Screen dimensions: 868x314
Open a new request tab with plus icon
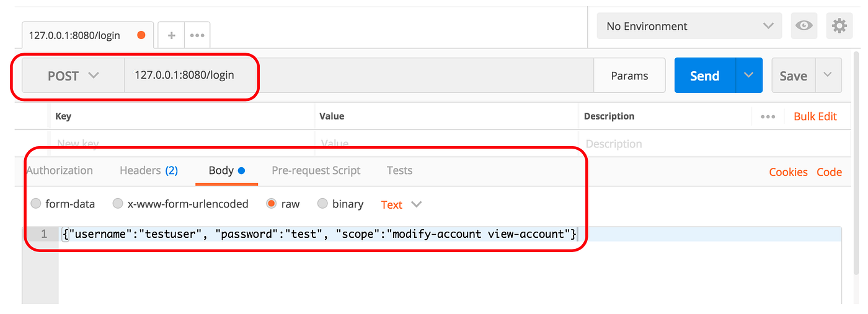click(172, 35)
